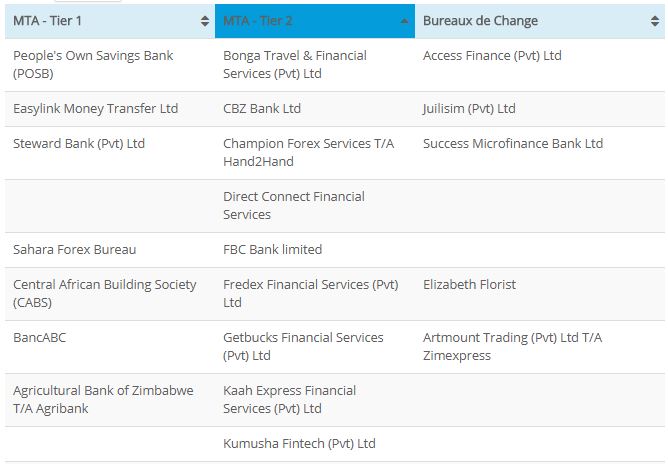668x464 pixels.
Task: Sort by MTA - Tier 1 arrows icon
Action: (x=205, y=21)
